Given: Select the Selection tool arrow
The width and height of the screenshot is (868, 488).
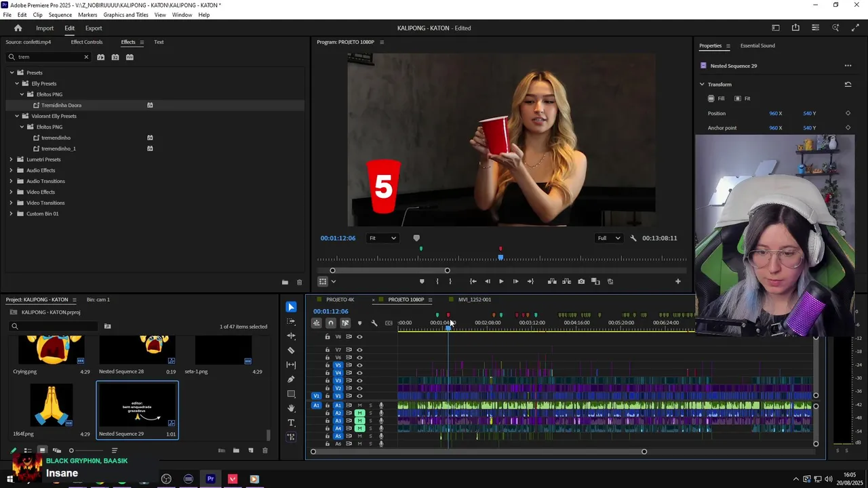Looking at the screenshot, I should click(291, 307).
